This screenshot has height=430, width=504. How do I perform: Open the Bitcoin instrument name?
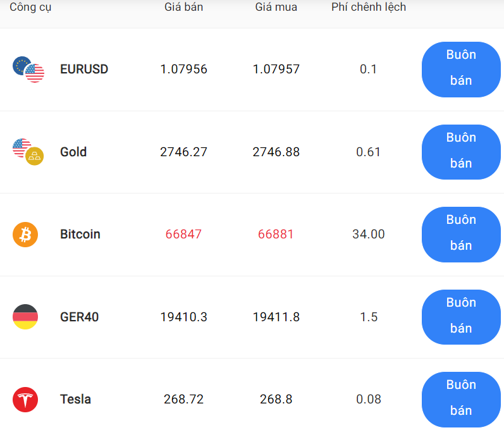coord(80,234)
